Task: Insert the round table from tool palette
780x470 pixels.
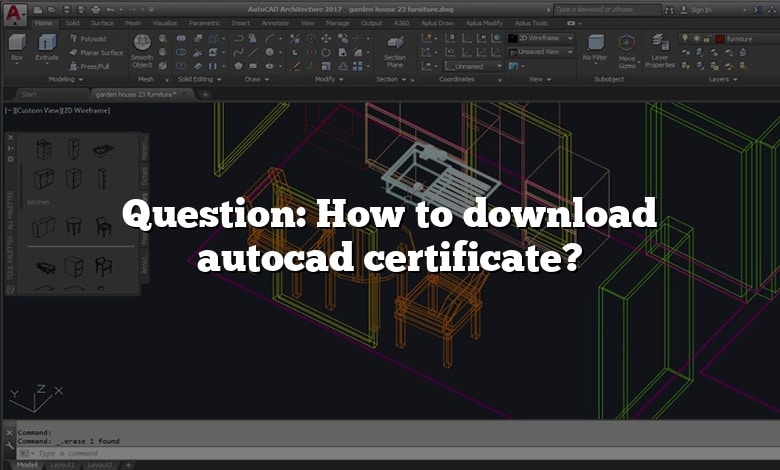Action: click(x=74, y=226)
